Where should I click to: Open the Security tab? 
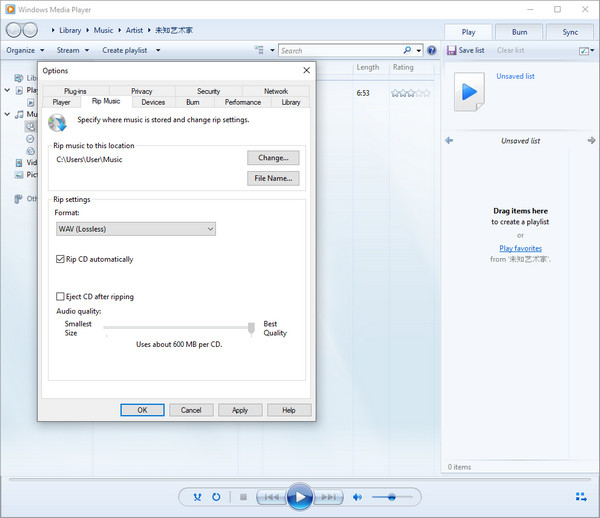pyautogui.click(x=209, y=91)
